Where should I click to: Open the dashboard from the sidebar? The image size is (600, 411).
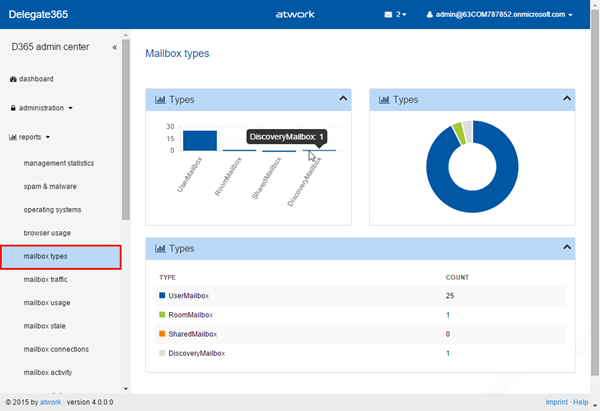coord(35,78)
